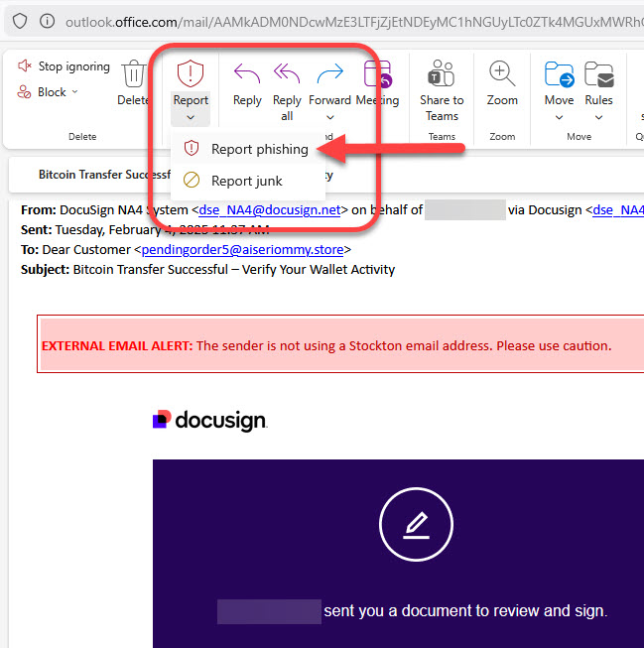Viewport: 644px width, 648px height.
Task: Open the dse_NA4@docusign.net sender link
Action: 270,210
